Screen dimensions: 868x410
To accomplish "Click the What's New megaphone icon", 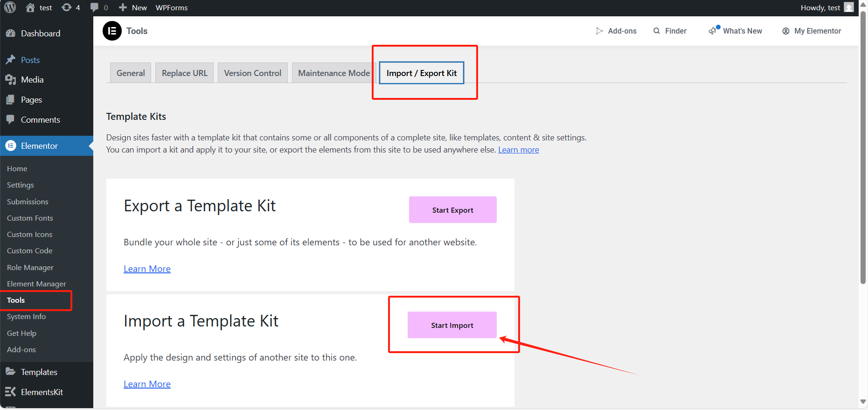I will (713, 31).
